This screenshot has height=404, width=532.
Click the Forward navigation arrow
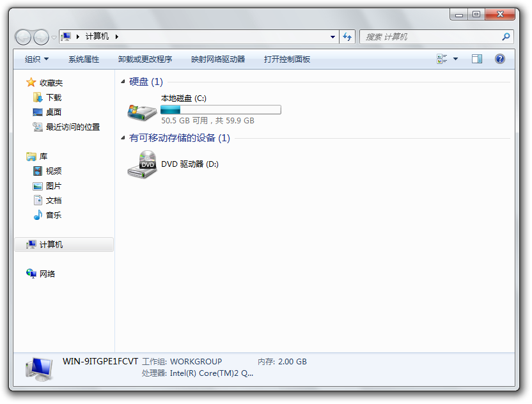[41, 37]
